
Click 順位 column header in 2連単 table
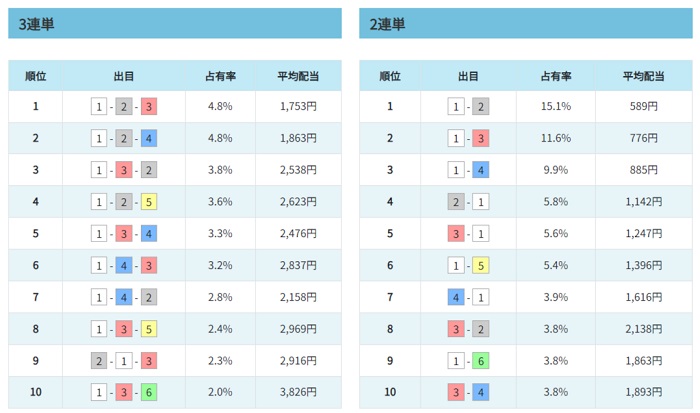pos(390,76)
